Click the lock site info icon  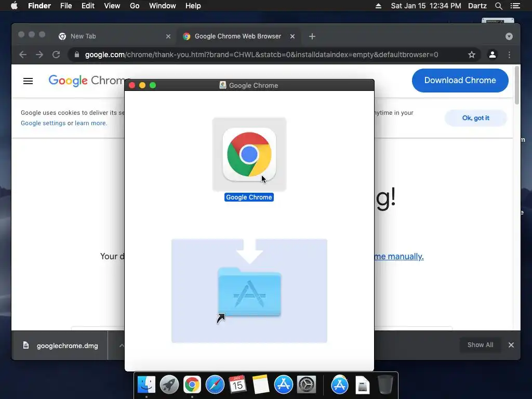[77, 55]
